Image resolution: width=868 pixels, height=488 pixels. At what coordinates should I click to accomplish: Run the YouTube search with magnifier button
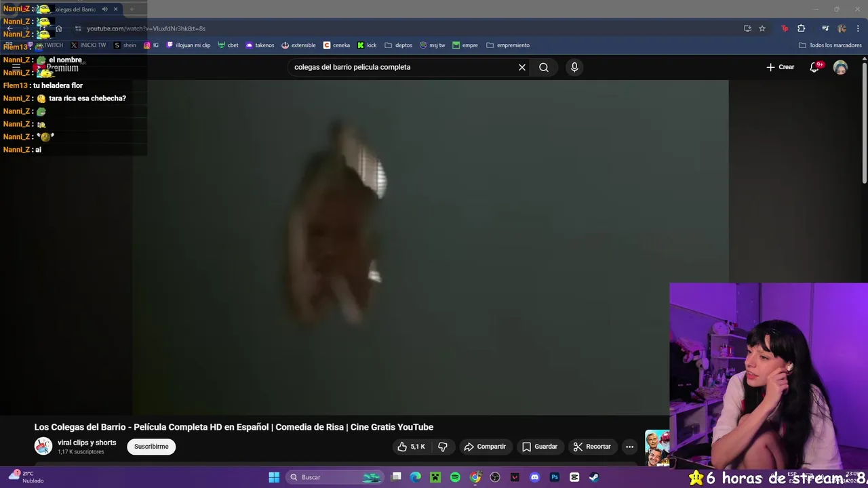coord(543,67)
